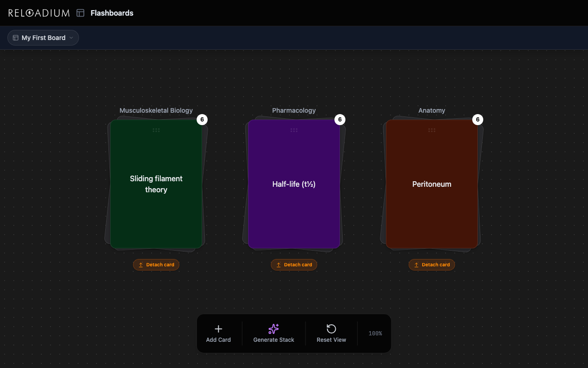The width and height of the screenshot is (588, 368).
Task: Click the Reset View refresh icon
Action: (331, 328)
